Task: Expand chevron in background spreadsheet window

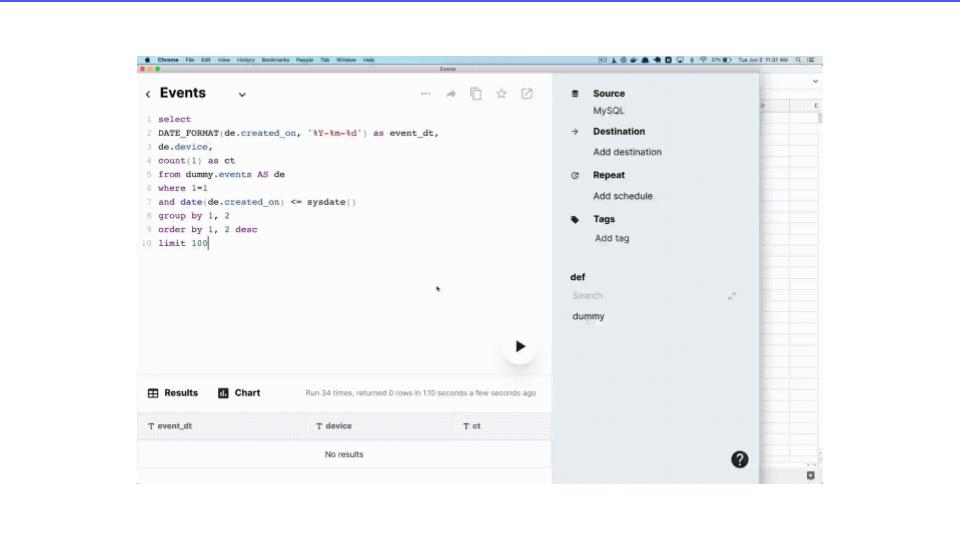Action: (x=815, y=81)
